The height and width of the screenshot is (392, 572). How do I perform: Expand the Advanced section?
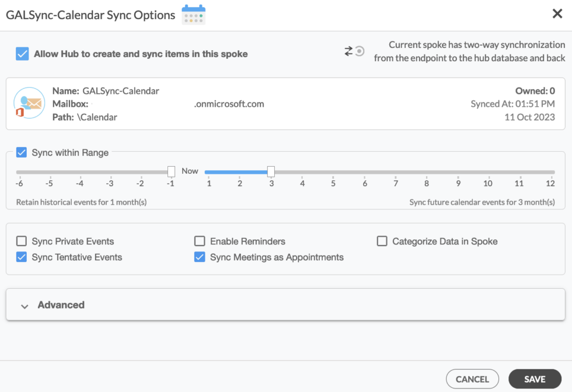[x=61, y=304]
